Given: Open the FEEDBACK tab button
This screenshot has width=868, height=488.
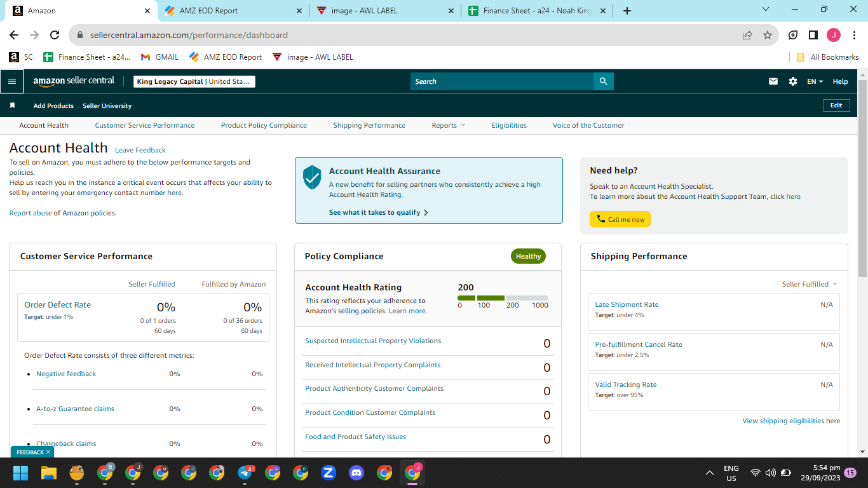Looking at the screenshot, I should click(30, 452).
